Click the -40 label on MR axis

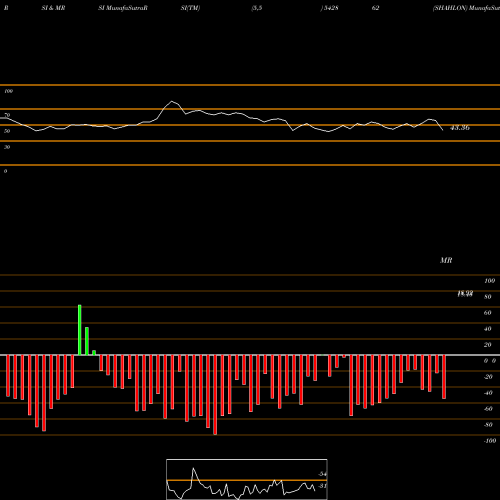(x=488, y=393)
